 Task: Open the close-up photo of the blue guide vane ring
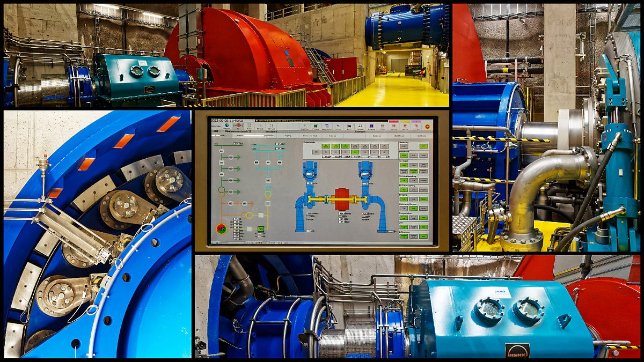98,234
